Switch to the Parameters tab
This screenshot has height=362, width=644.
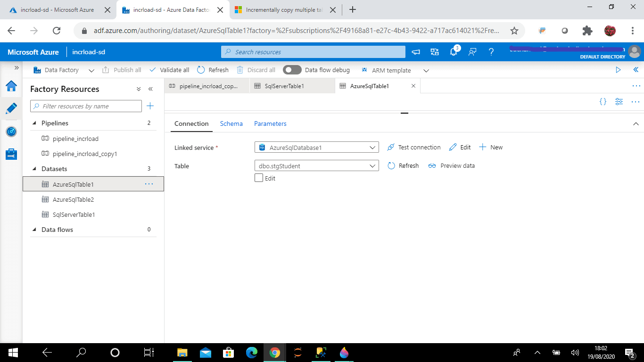click(270, 123)
